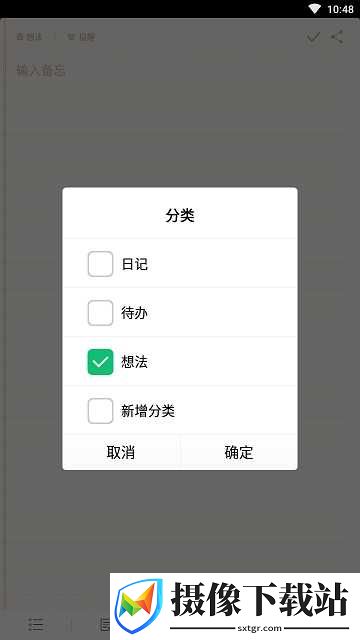The width and height of the screenshot is (360, 640).
Task: Open the bulleted list icon at bottom
Action: [x=36, y=624]
